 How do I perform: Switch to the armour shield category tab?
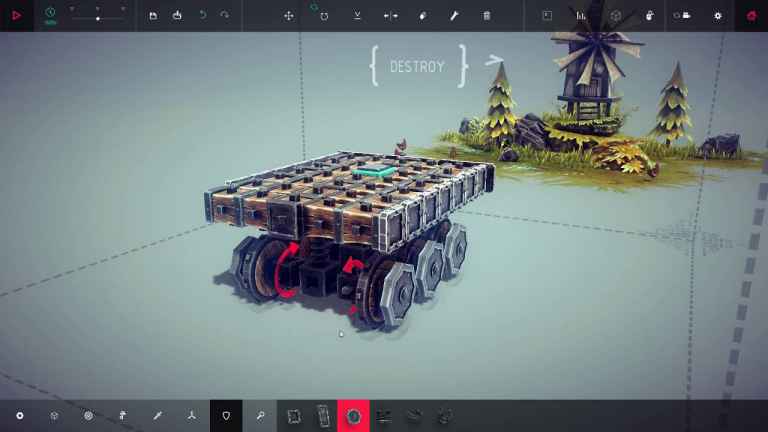click(226, 415)
